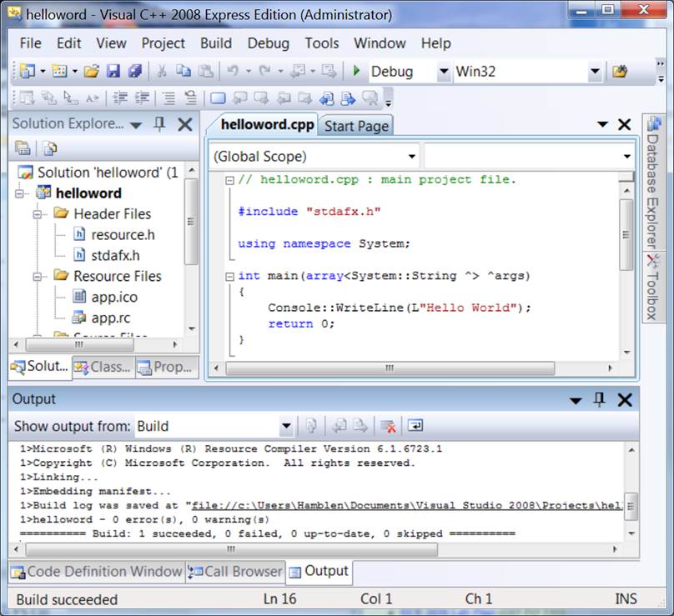Open the Call Browser tab

coord(235,572)
